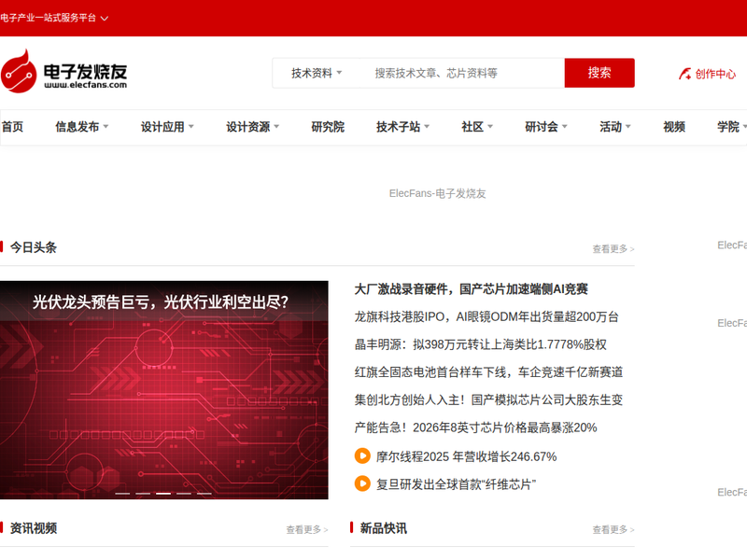The width and height of the screenshot is (747, 560).
Task: Open headline 大厂激战录音硬件 article
Action: tap(471, 289)
